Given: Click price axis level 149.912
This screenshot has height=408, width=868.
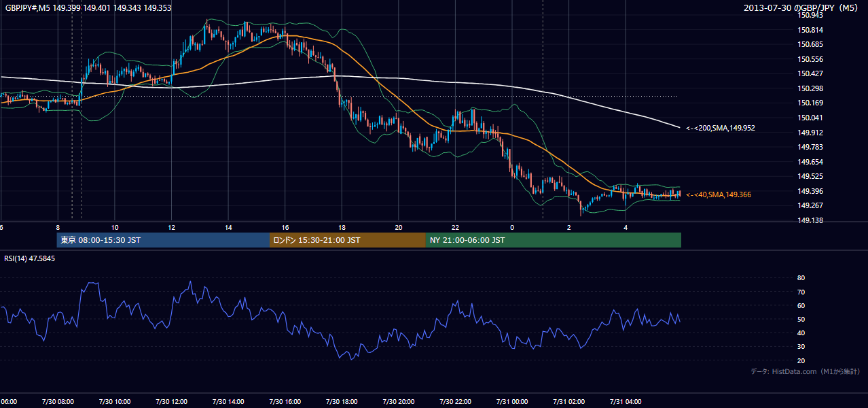Looking at the screenshot, I should click(x=810, y=133).
